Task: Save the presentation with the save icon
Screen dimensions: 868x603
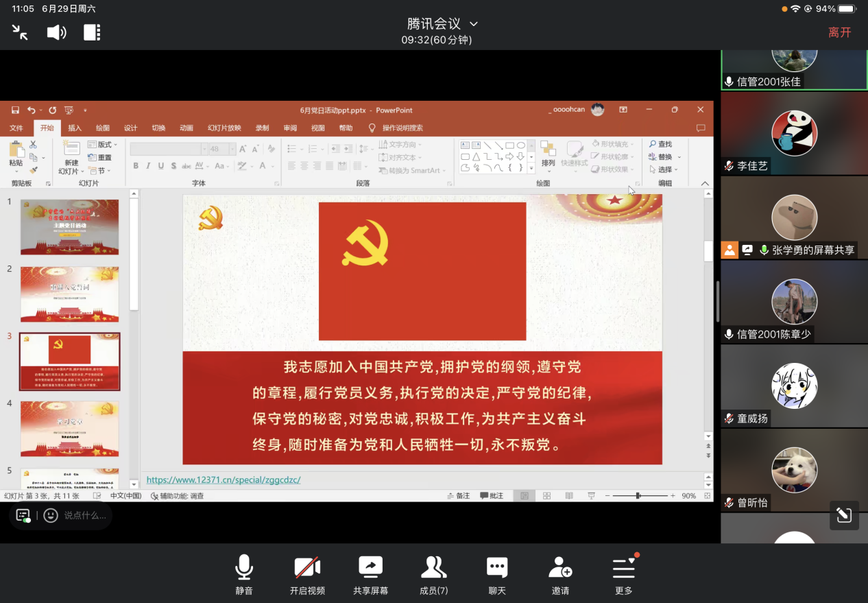Action: [15, 110]
